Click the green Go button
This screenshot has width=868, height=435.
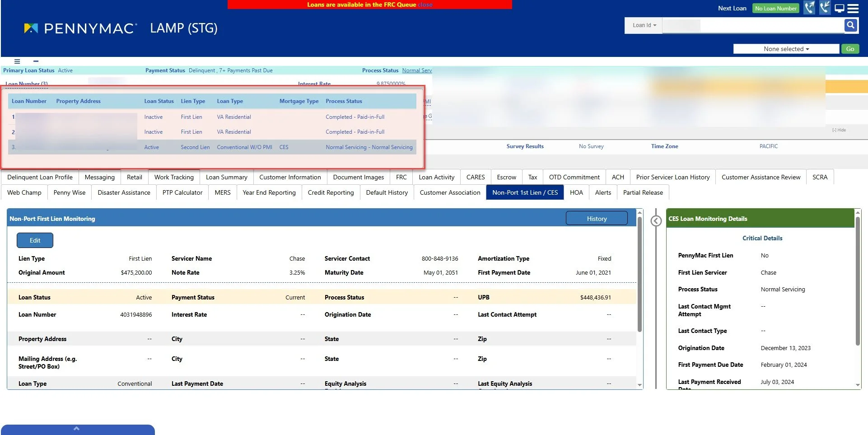pyautogui.click(x=850, y=49)
